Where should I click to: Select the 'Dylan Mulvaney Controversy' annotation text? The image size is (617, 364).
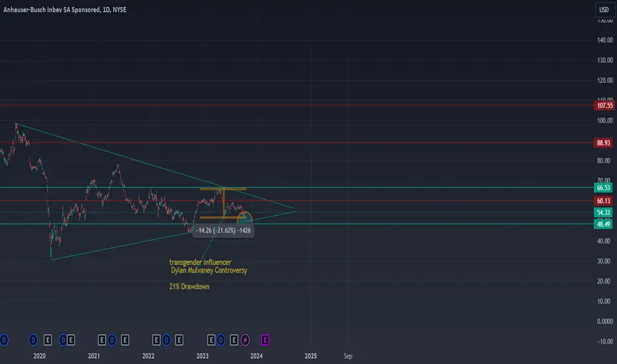tap(209, 270)
